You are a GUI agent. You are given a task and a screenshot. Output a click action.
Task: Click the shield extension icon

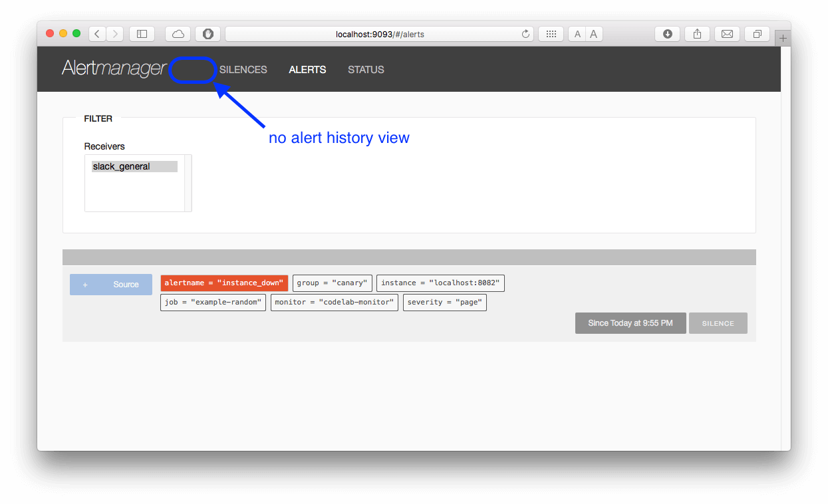coord(207,34)
